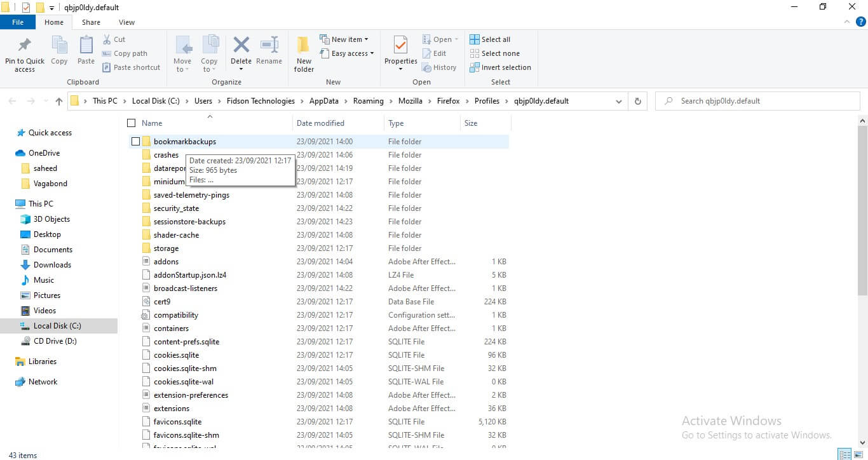Expand the address bar dropdown chevron
The image size is (868, 460).
pos(618,100)
